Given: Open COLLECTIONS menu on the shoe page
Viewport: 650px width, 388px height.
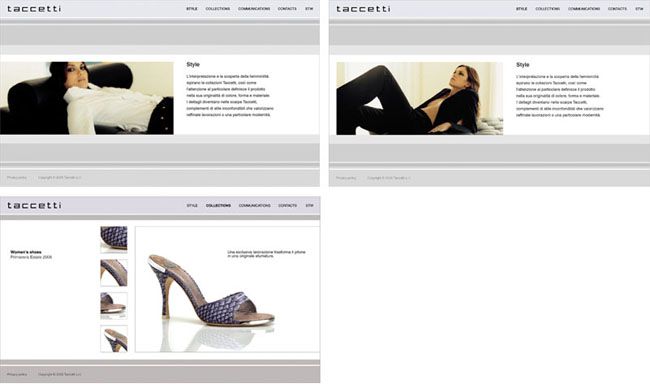Looking at the screenshot, I should pyautogui.click(x=218, y=206).
